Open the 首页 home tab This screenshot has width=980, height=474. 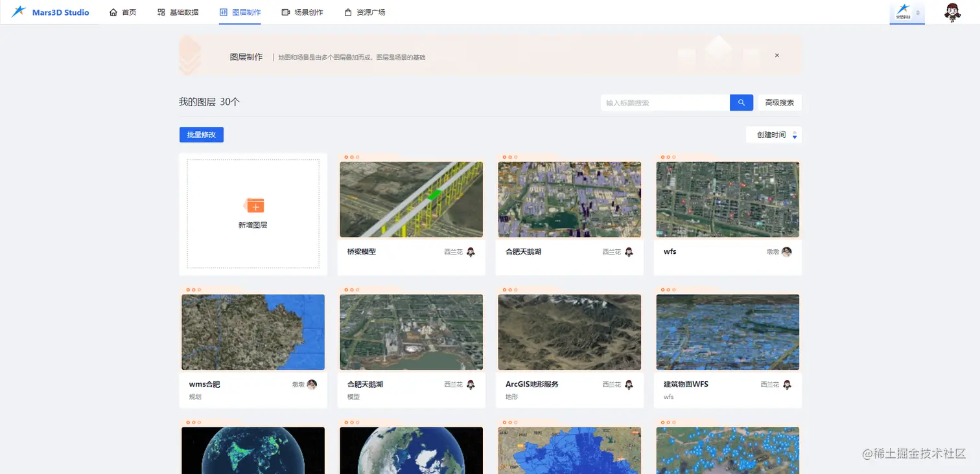click(x=123, y=12)
